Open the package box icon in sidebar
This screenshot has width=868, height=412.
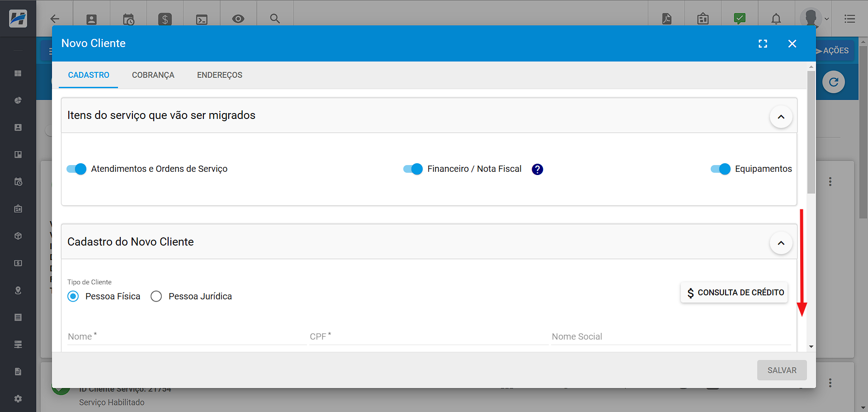tap(18, 236)
